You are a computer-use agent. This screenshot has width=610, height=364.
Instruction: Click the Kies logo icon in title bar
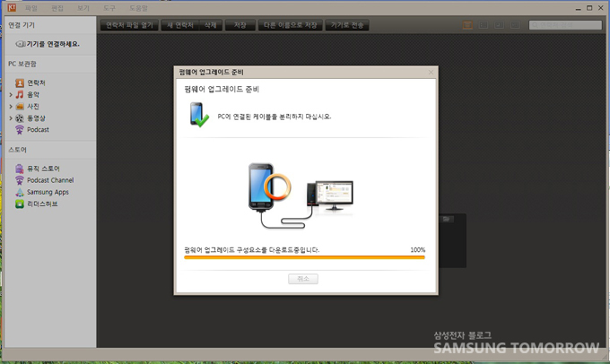(x=12, y=7)
